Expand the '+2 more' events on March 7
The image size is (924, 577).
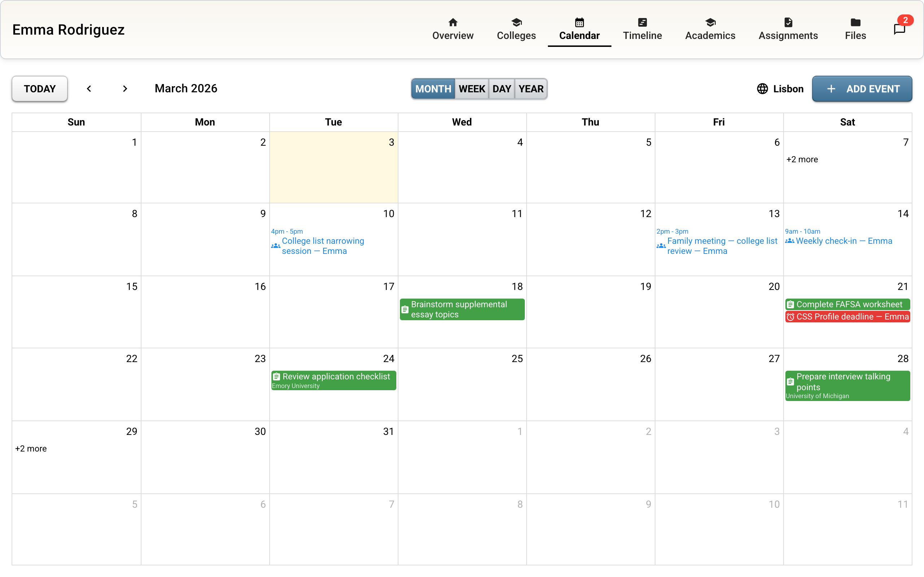click(802, 159)
